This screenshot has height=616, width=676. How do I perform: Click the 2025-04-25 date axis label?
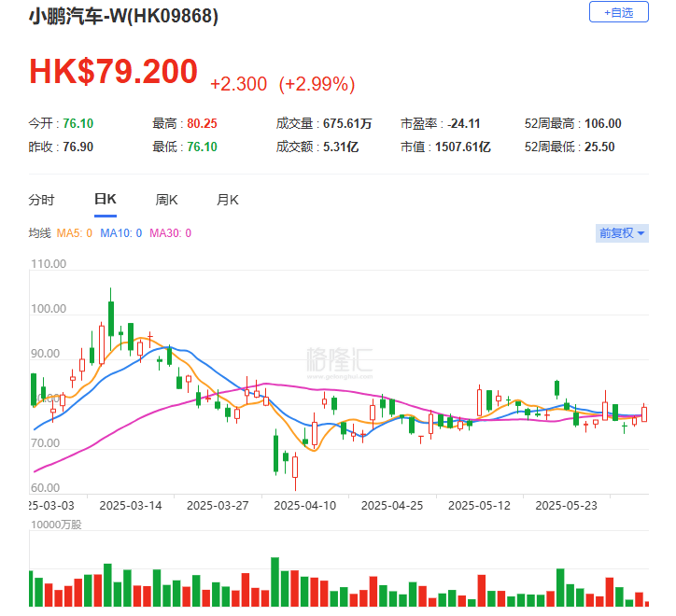pyautogui.click(x=392, y=506)
